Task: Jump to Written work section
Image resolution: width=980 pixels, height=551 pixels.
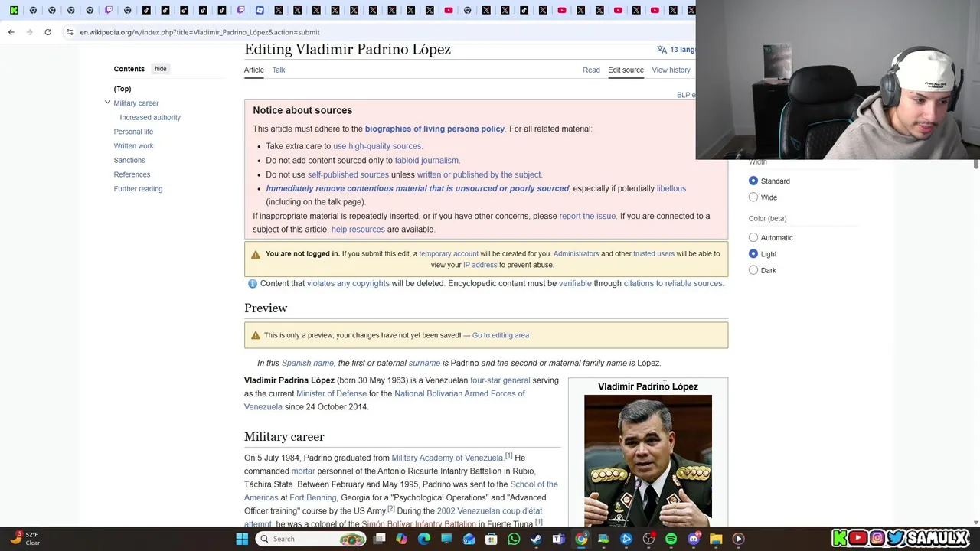Action: click(x=133, y=146)
